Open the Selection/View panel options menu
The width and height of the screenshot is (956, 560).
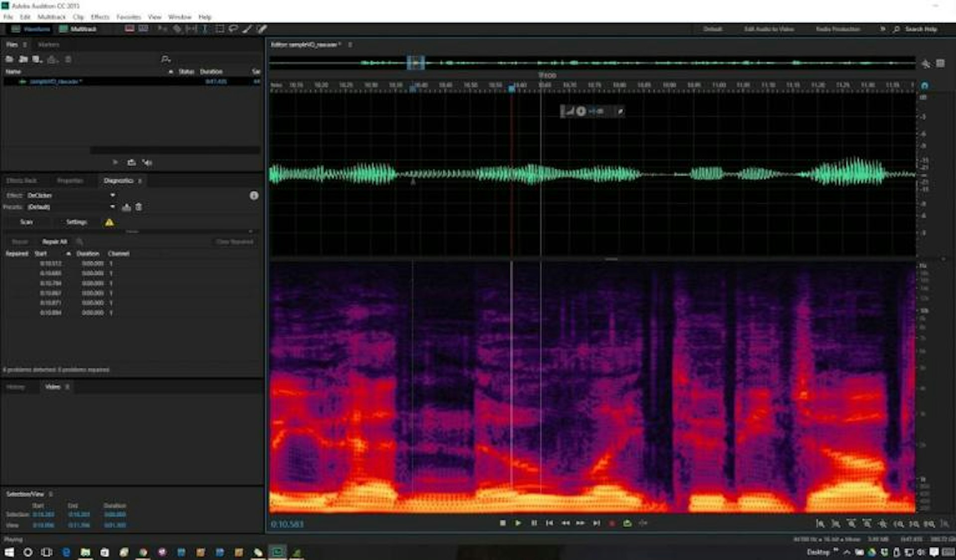click(50, 494)
